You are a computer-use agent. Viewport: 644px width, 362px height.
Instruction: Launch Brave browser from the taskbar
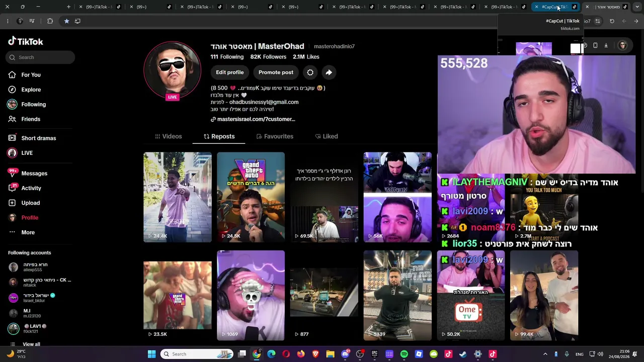pos(315,354)
